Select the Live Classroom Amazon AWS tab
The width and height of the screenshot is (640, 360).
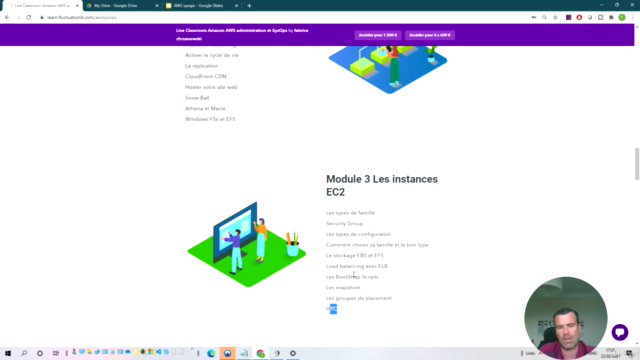tap(42, 6)
